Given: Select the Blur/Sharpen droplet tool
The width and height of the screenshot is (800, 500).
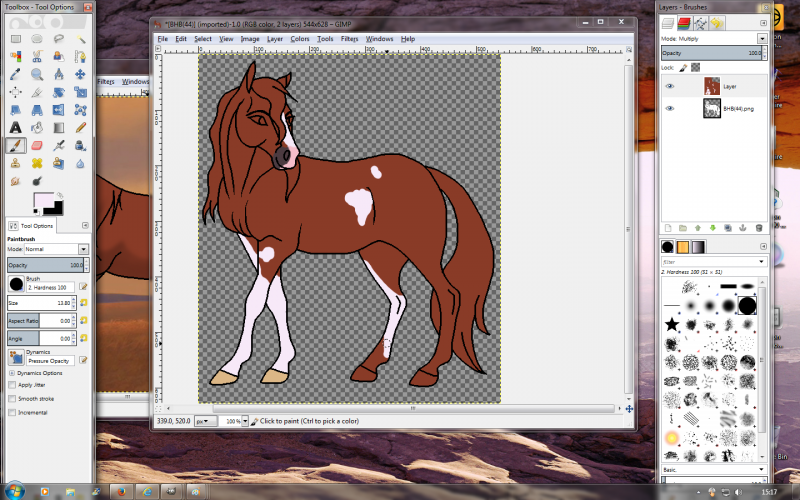Looking at the screenshot, I should [80, 163].
